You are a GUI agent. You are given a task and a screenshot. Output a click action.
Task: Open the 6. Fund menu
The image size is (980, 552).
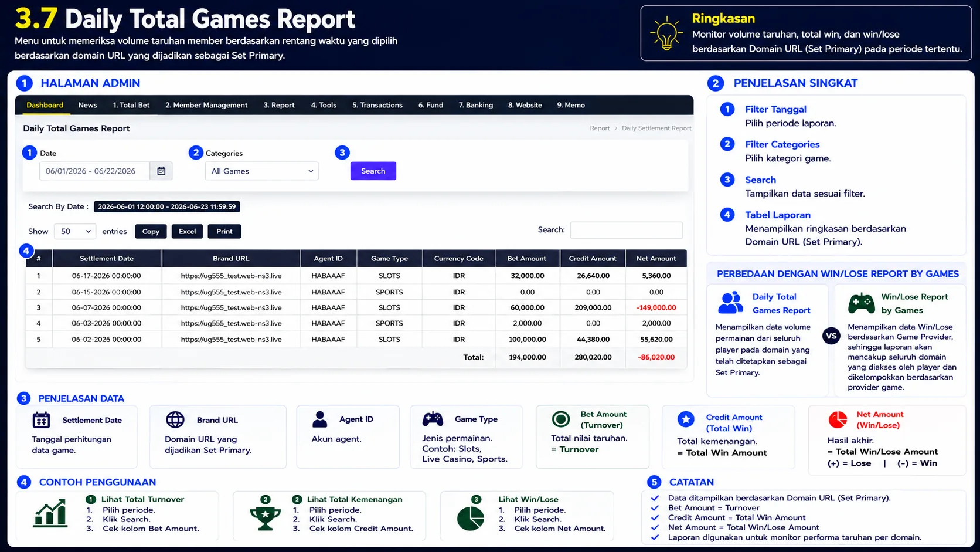431,105
